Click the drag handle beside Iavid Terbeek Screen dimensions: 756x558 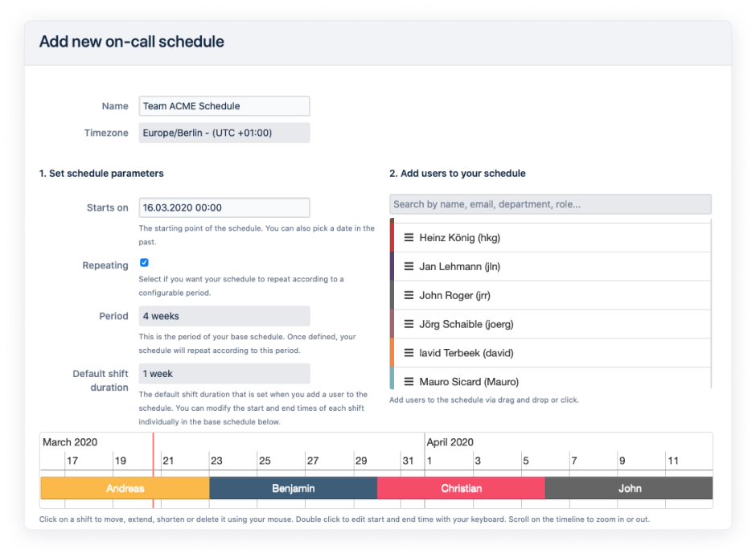(409, 352)
